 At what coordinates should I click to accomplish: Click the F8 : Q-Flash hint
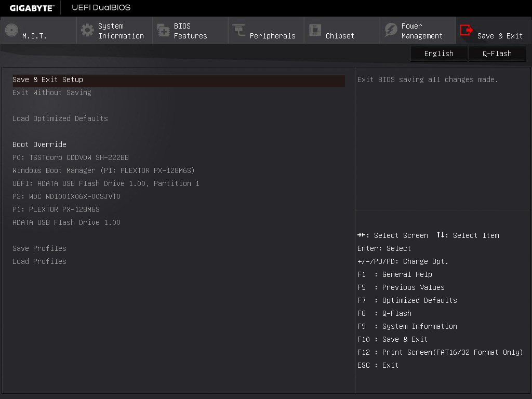[384, 313]
